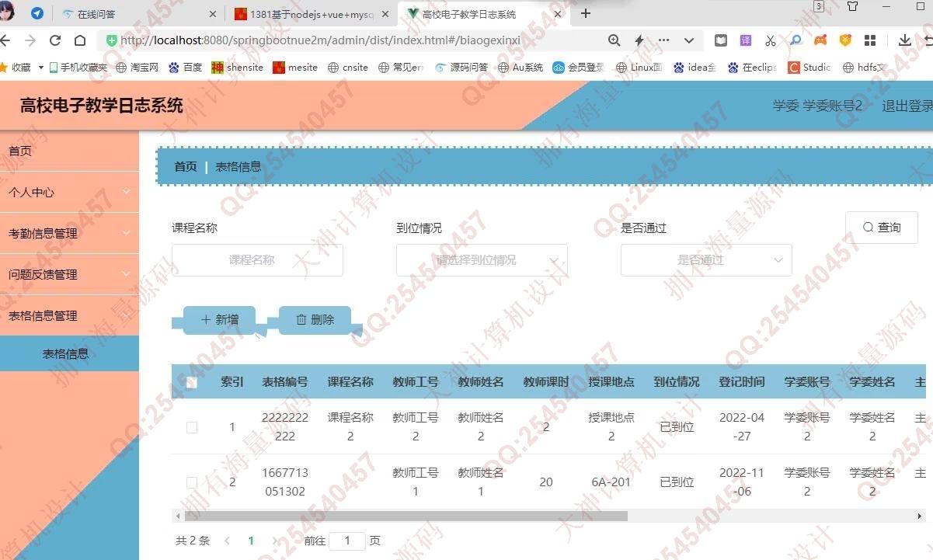Viewport: 933px width, 560px height.
Task: Open the three-dots menu in the address bar
Action: pyautogui.click(x=663, y=40)
